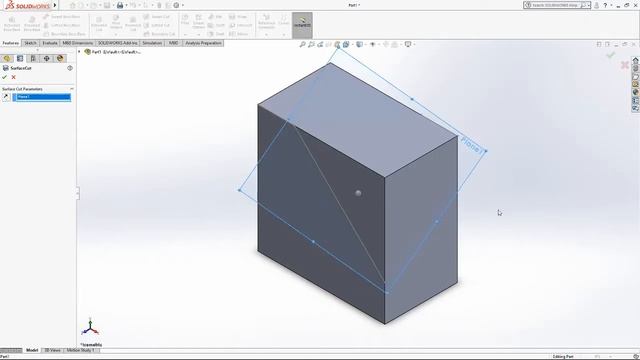Open the PropertyManager tab icon
The height and width of the screenshot is (360, 640).
[x=20, y=59]
